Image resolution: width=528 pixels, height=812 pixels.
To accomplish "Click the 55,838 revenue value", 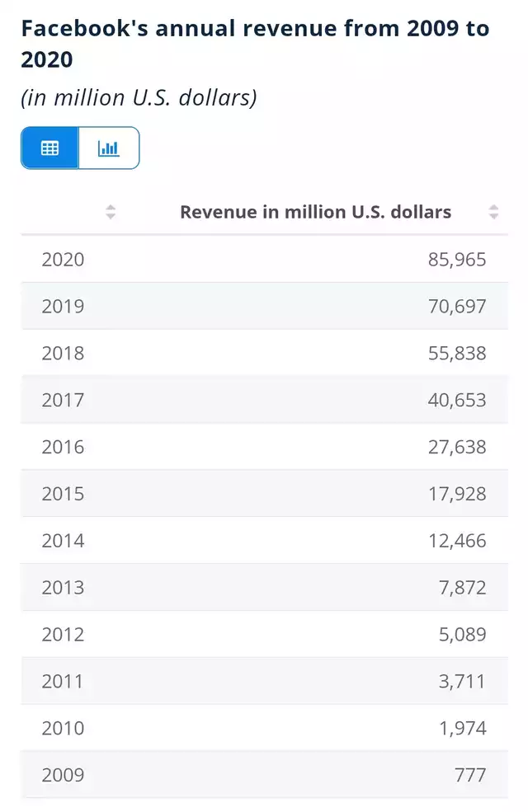I will 457,353.
